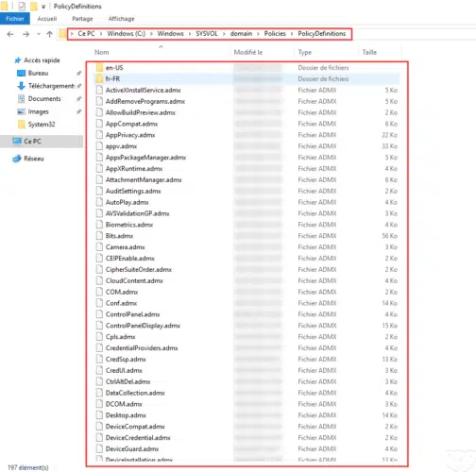Select the fr-FR folder icon
476x472 pixels.
(99, 78)
